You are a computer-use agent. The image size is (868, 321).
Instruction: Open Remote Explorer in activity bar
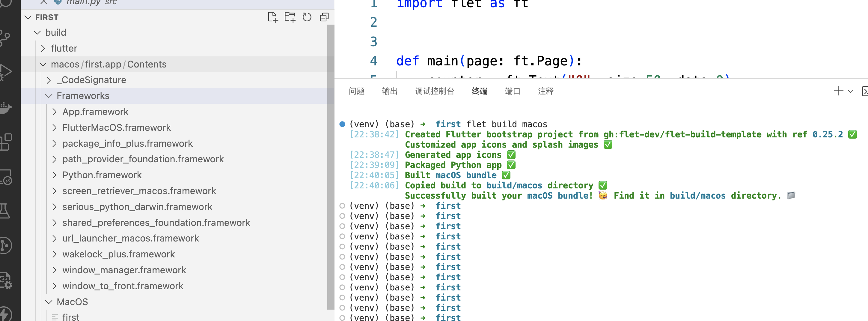click(x=5, y=177)
